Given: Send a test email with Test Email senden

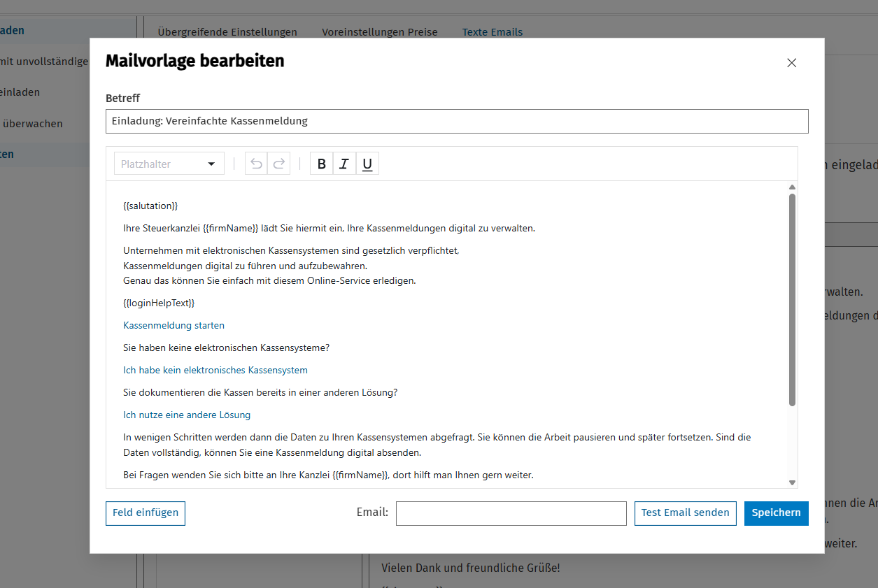Looking at the screenshot, I should tap(686, 513).
